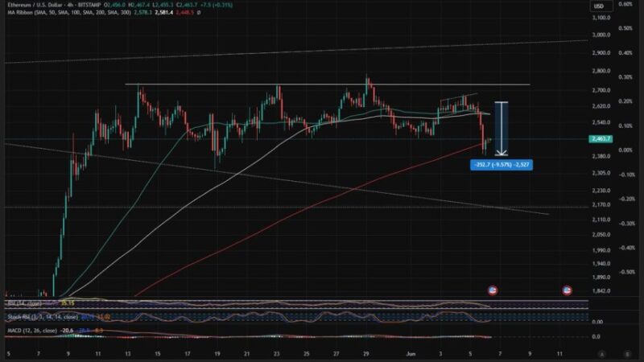Click the 2,900.0 price axis label
This screenshot has width=644, height=362.
click(x=601, y=53)
